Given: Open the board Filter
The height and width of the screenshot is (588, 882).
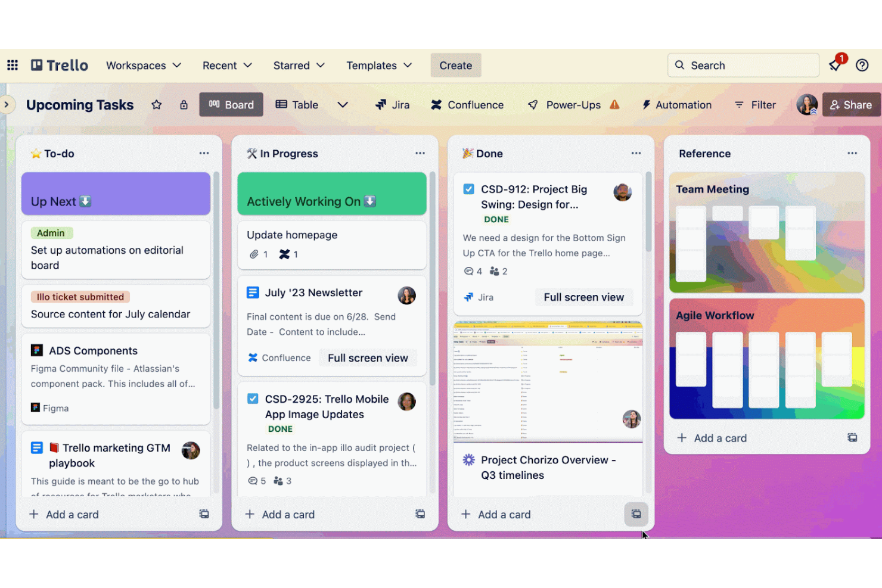Looking at the screenshot, I should click(755, 105).
